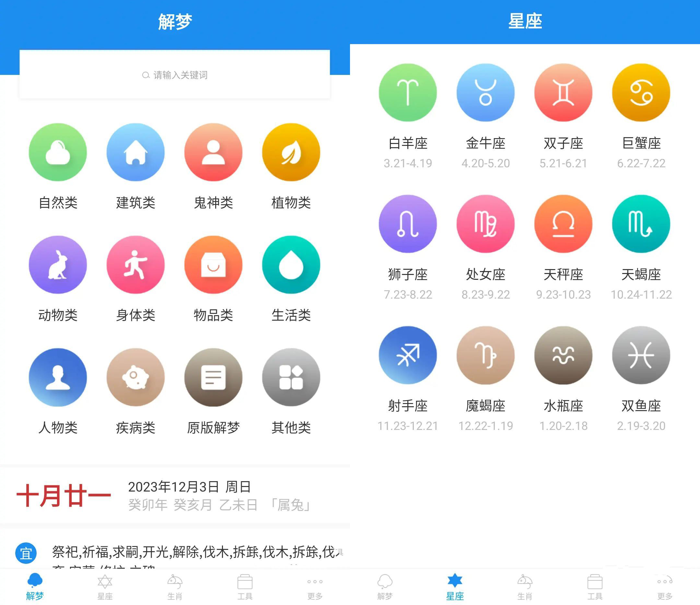Tap the 水瓶座 Aquarius icon

pyautogui.click(x=563, y=355)
